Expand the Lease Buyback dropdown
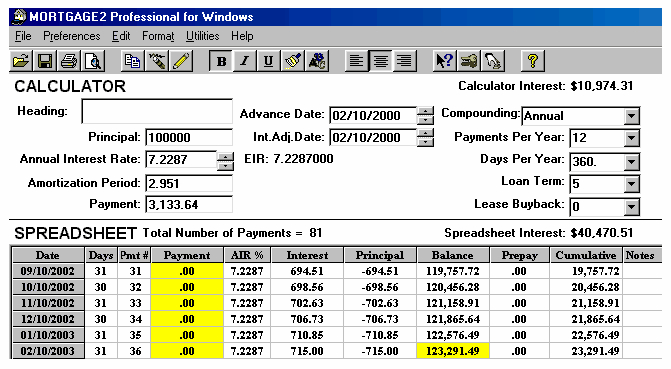The width and height of the screenshot is (671, 369). (631, 207)
